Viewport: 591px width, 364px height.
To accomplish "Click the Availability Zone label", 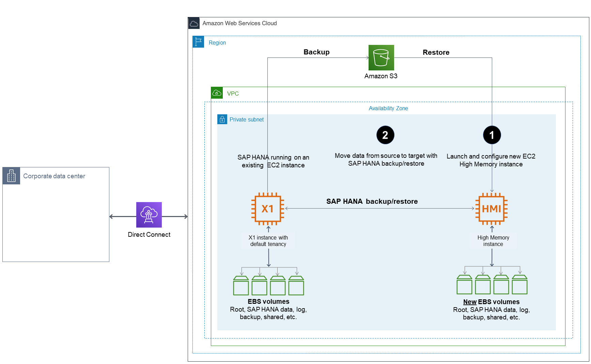I will [388, 108].
